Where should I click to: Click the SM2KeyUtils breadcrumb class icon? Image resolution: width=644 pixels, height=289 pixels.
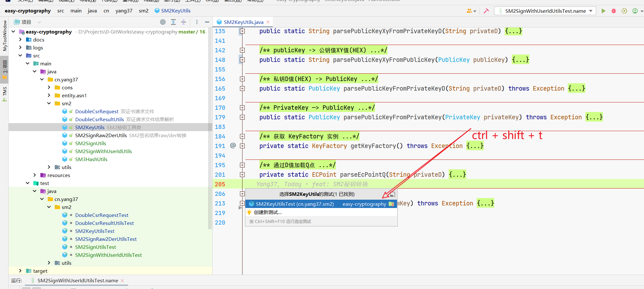(157, 11)
